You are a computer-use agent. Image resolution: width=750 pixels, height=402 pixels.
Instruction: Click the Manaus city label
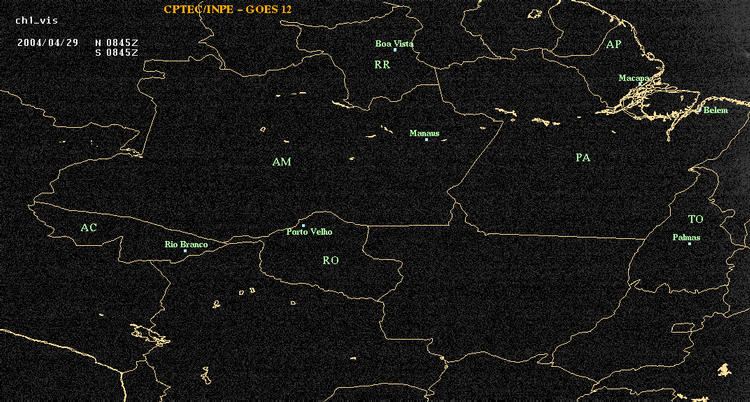pos(424,134)
